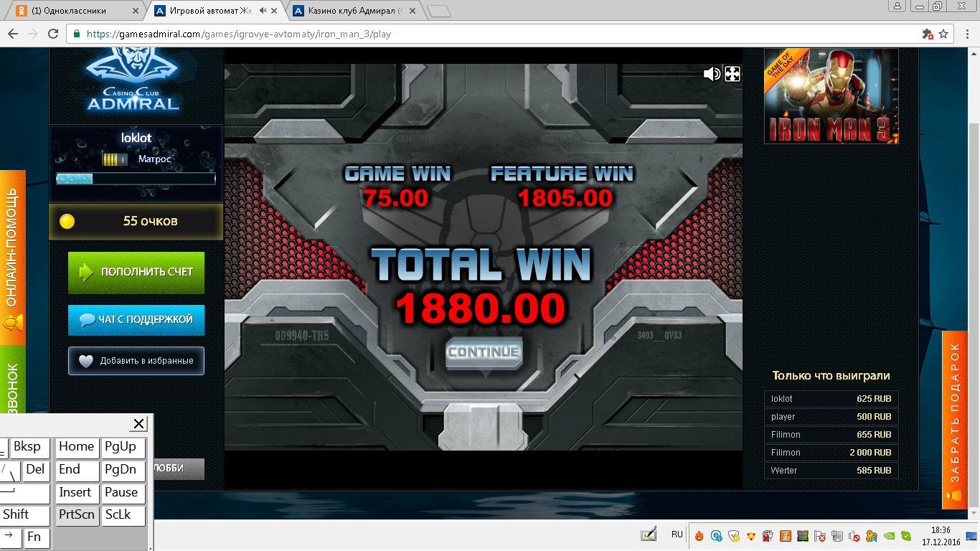The width and height of the screenshot is (980, 551).
Task: Click the Admiral Casino Club logo
Action: tap(133, 80)
